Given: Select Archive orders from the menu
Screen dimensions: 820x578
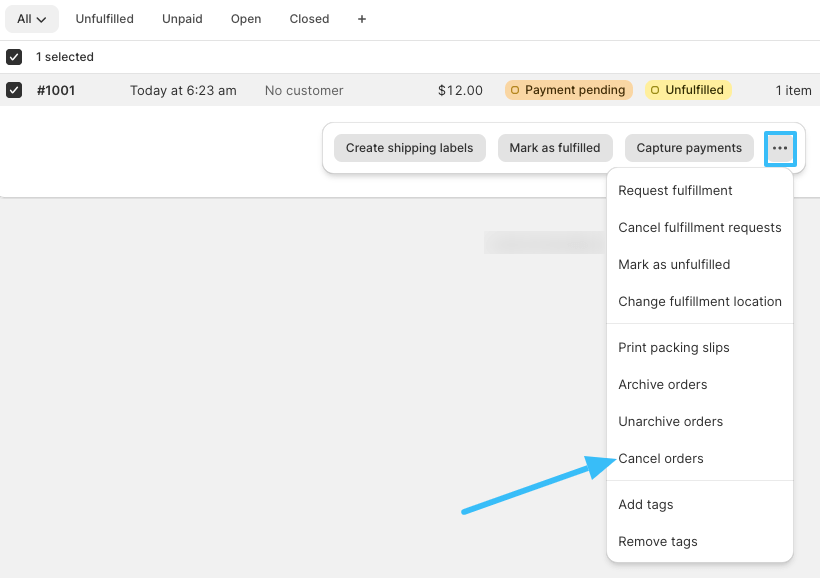Looking at the screenshot, I should [x=662, y=384].
